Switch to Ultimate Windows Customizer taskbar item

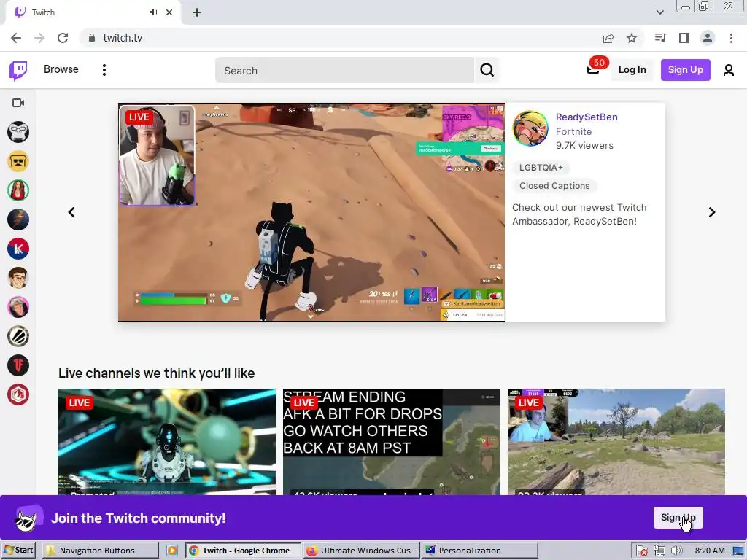(x=361, y=551)
